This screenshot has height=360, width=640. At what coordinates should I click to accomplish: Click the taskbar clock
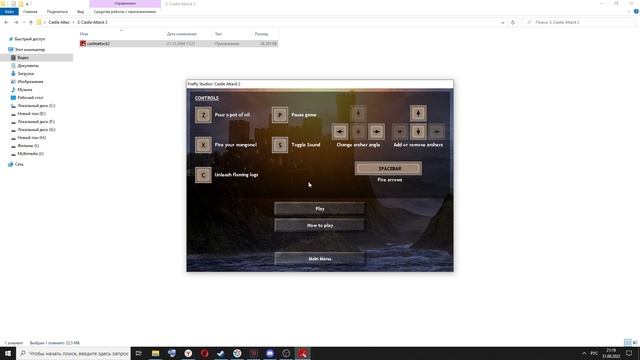coord(611,353)
